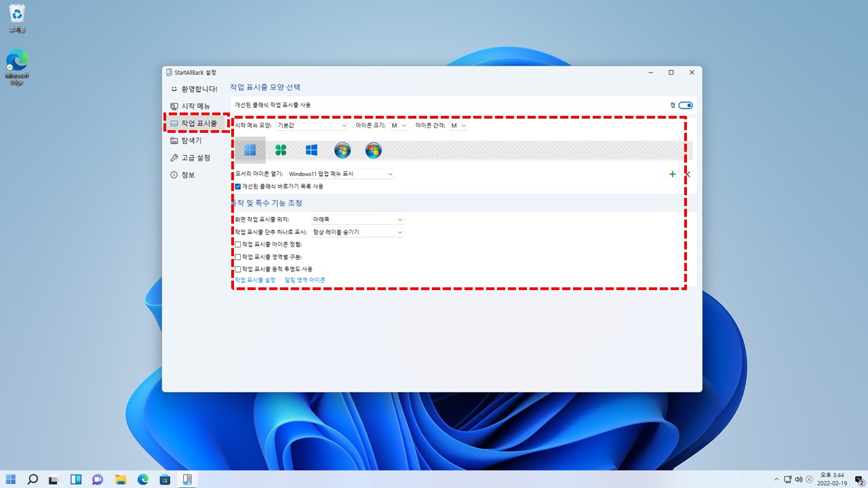Click the network tray icon
The width and height of the screenshot is (868, 488).
[788, 479]
